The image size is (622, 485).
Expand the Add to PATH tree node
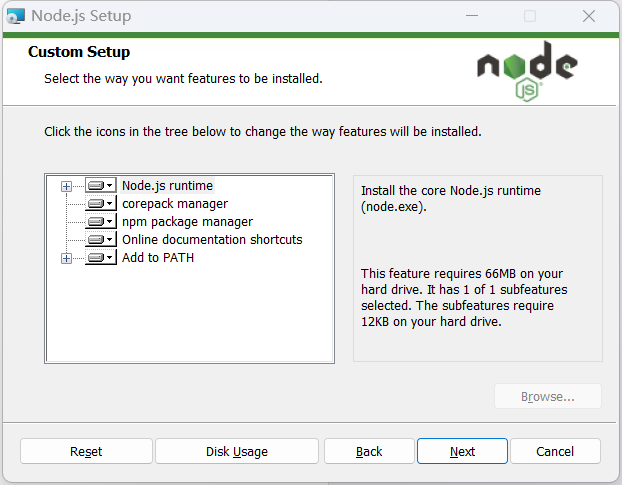point(66,259)
